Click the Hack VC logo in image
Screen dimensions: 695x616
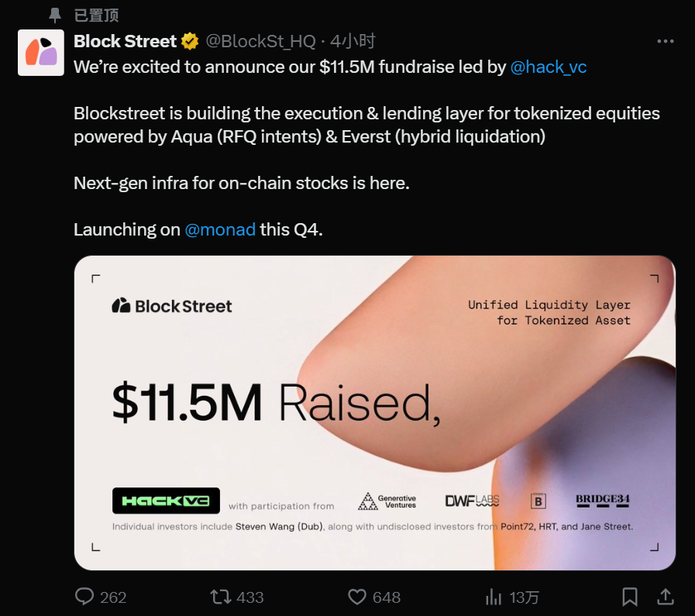coord(166,501)
